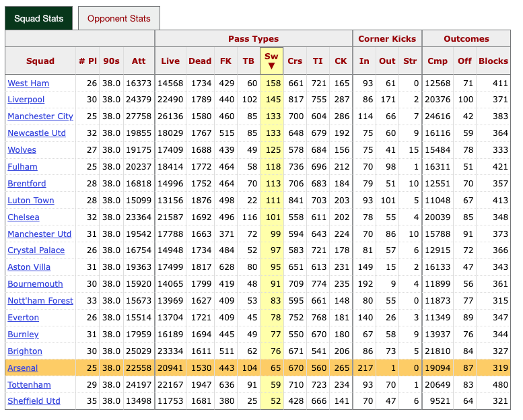Sort by Out corner kicks header
The height and width of the screenshot is (420, 523).
(387, 61)
